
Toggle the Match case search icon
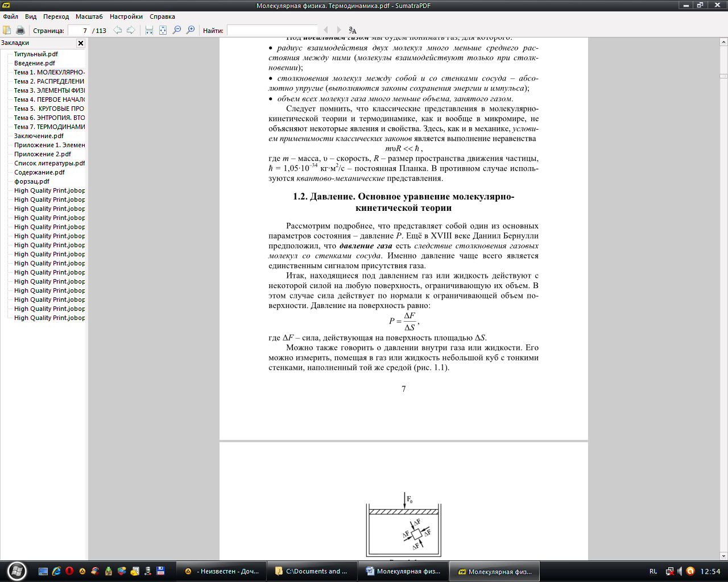(353, 30)
